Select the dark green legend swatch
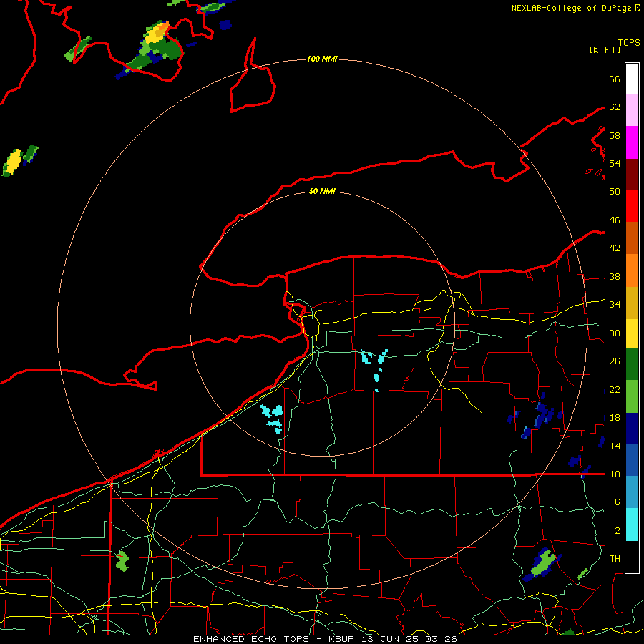Screen dimensions: 644x644 632,364
